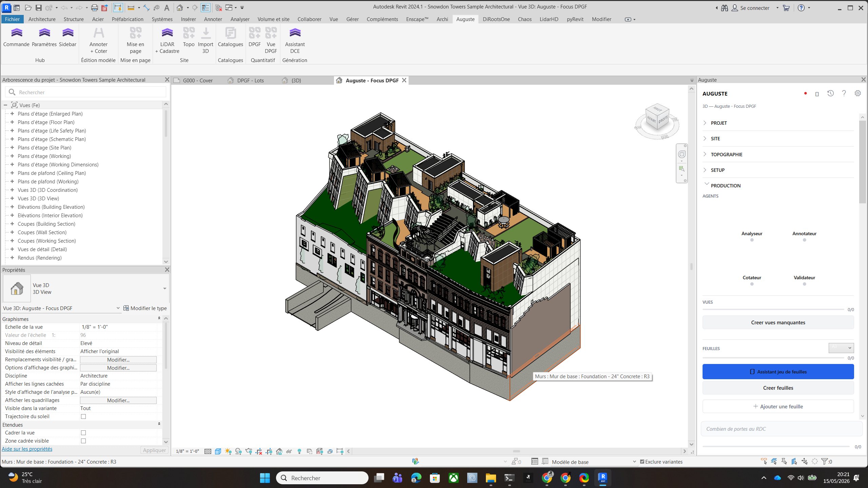The image size is (868, 488).
Task: Toggle Zone cadrée visible checkbox
Action: 83,441
